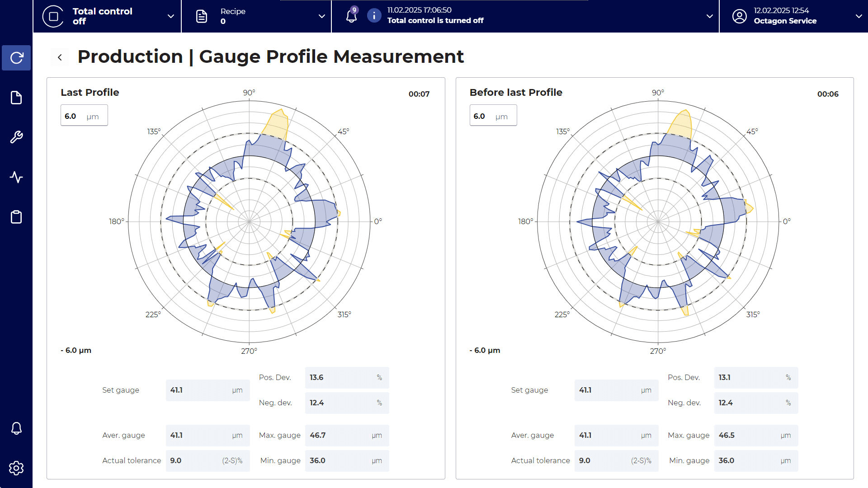Viewport: 868px width, 488px height.
Task: Open the document page icon in the sidebar
Action: point(16,98)
